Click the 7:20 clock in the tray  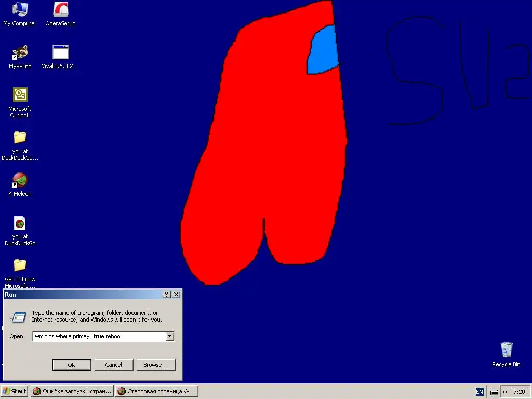(519, 392)
